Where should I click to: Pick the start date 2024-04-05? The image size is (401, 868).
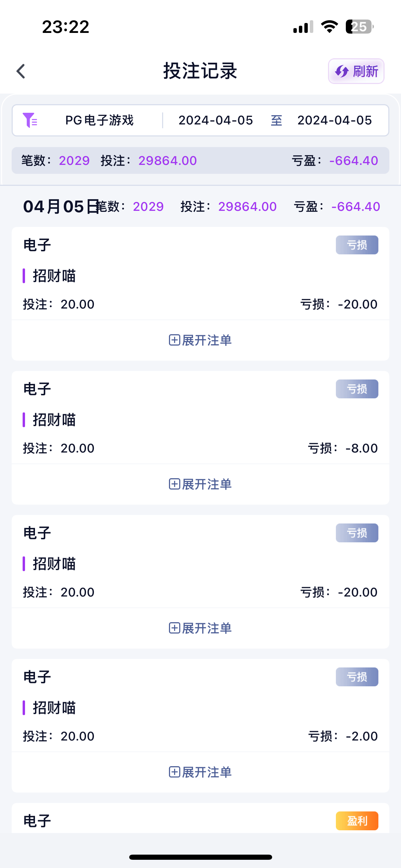pos(216,120)
